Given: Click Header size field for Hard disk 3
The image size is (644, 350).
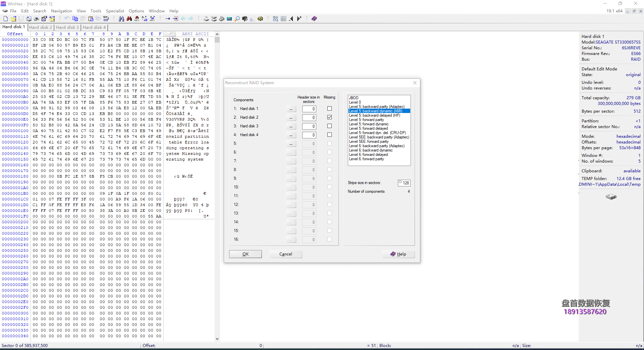Looking at the screenshot, I should coord(309,126).
